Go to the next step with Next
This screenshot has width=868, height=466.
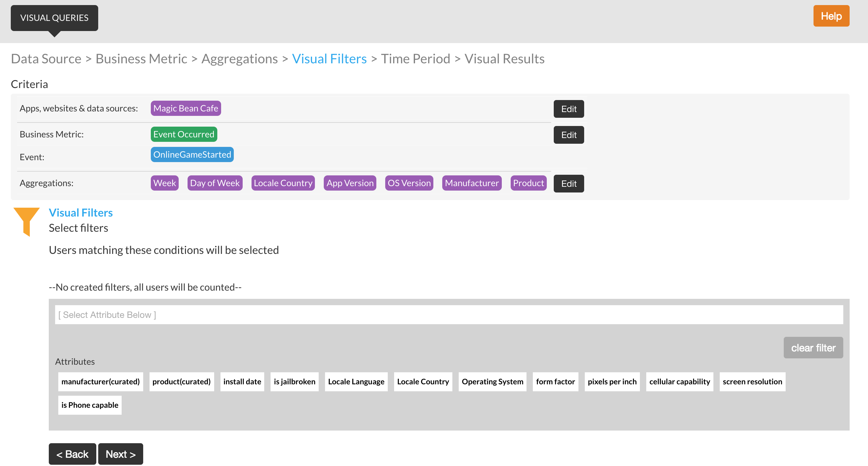[121, 454]
